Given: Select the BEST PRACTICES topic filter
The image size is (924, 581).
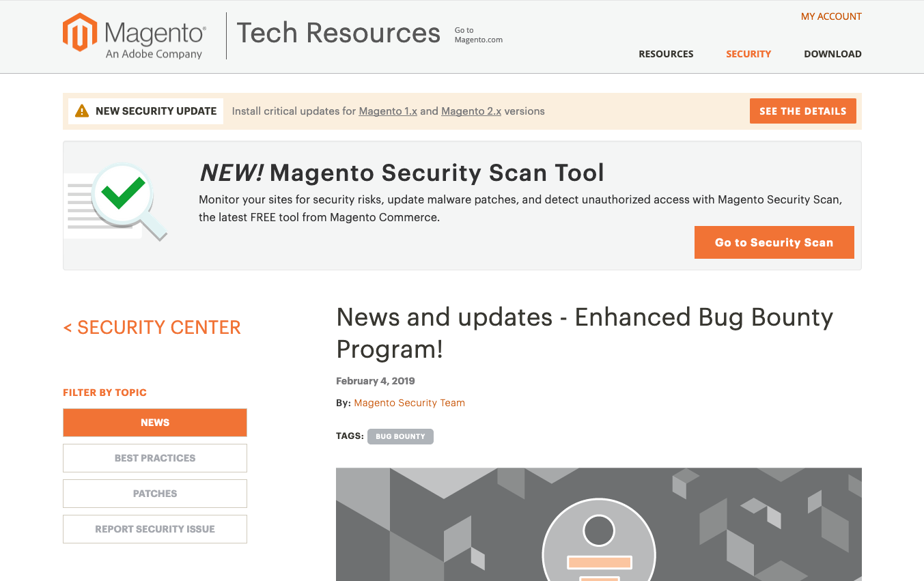Looking at the screenshot, I should click(155, 458).
